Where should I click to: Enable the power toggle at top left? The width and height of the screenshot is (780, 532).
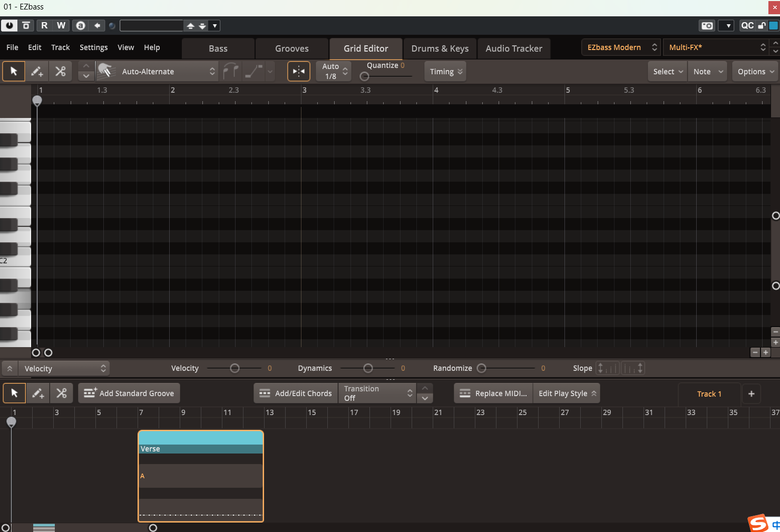coord(9,25)
